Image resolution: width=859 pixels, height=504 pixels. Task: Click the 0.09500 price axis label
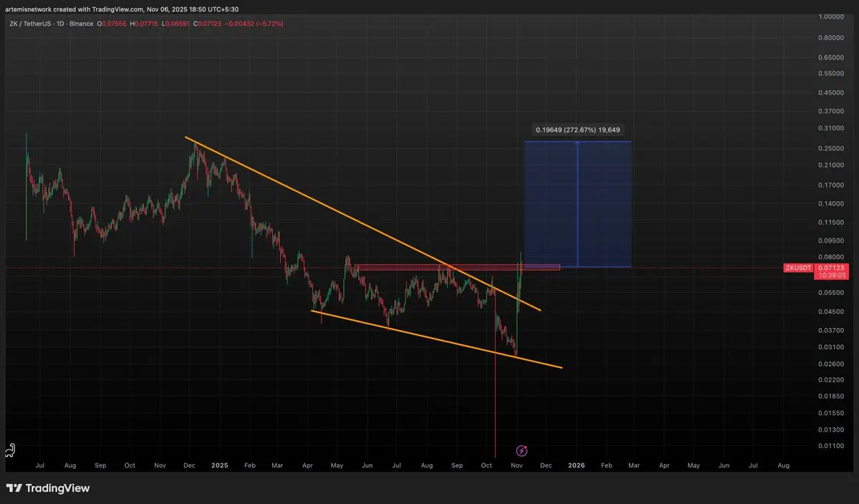[x=831, y=241]
